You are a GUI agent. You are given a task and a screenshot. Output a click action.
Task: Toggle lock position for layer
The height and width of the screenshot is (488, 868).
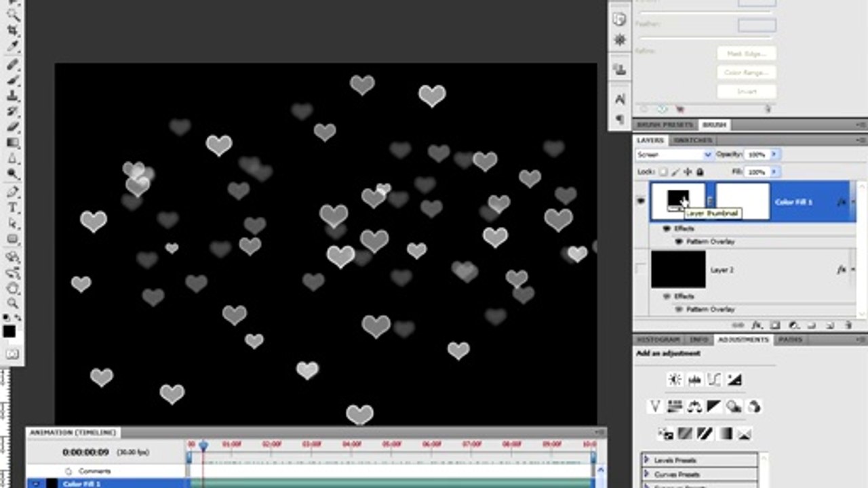688,172
